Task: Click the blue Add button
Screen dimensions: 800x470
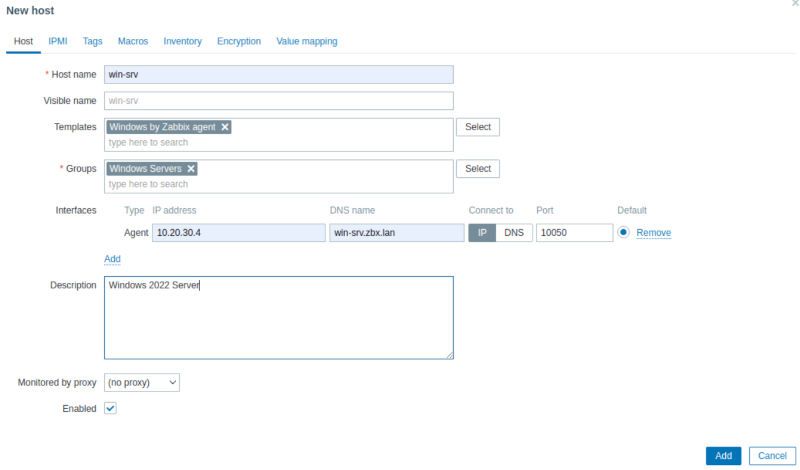Action: [723, 456]
